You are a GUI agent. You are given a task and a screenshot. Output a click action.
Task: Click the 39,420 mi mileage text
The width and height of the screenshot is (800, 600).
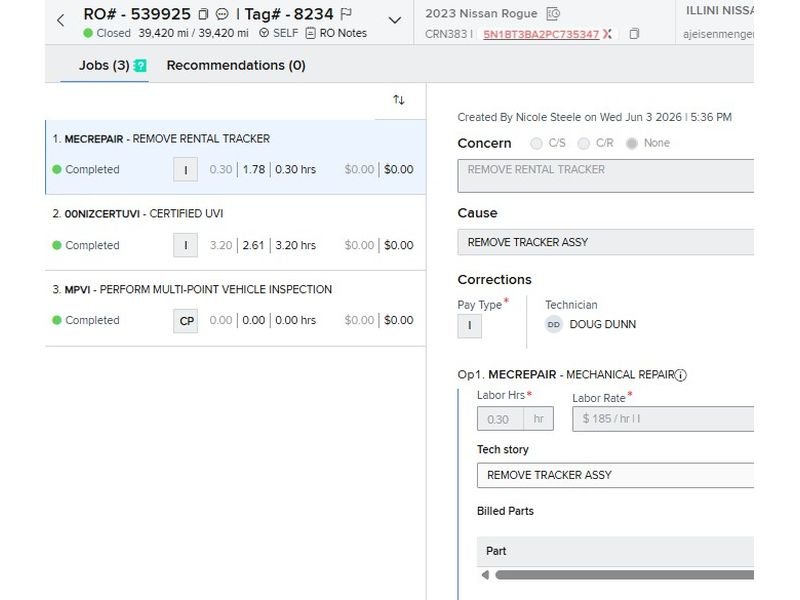[193, 33]
